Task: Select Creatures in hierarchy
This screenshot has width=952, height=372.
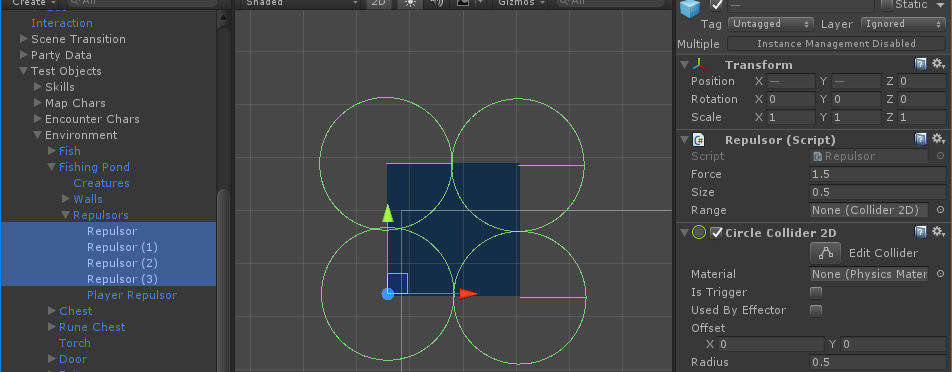Action: click(101, 183)
